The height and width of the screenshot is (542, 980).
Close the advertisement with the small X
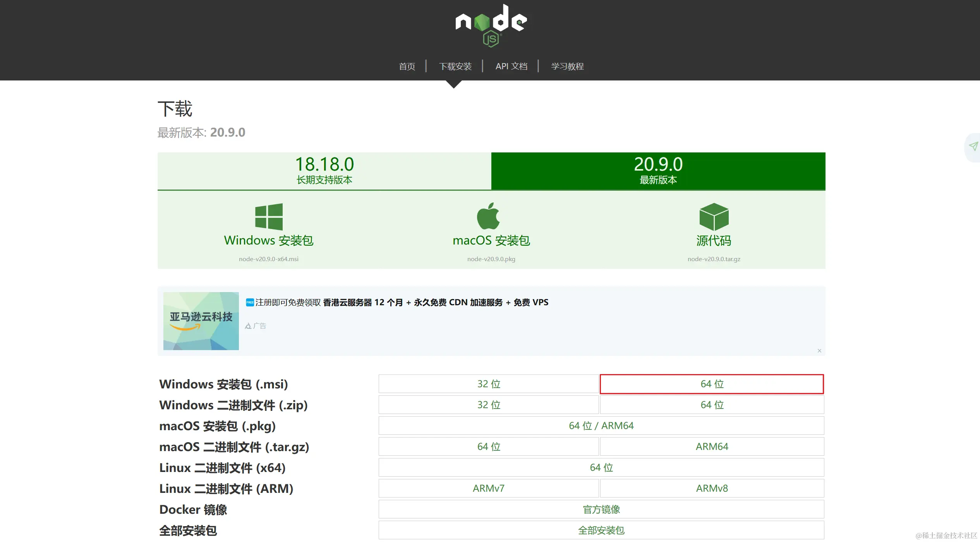click(x=819, y=351)
